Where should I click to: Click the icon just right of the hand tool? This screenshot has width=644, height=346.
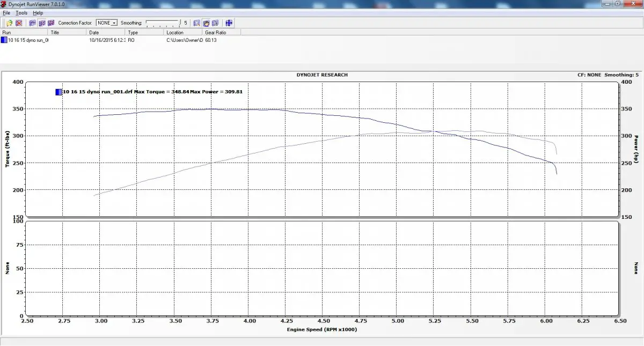pyautogui.click(x=215, y=23)
